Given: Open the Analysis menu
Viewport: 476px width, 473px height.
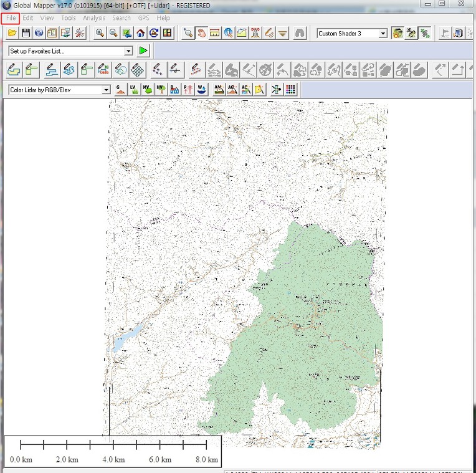Looking at the screenshot, I should point(94,18).
